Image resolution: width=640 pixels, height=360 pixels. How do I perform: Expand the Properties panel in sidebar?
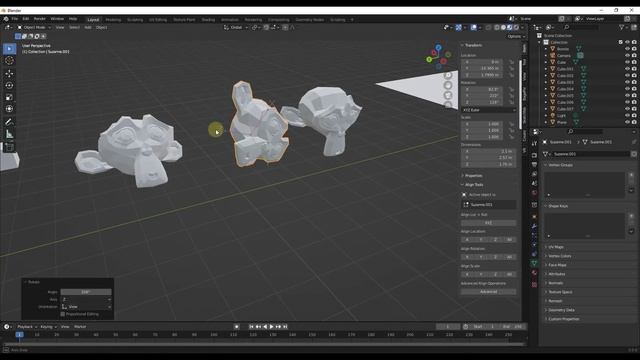click(x=473, y=176)
